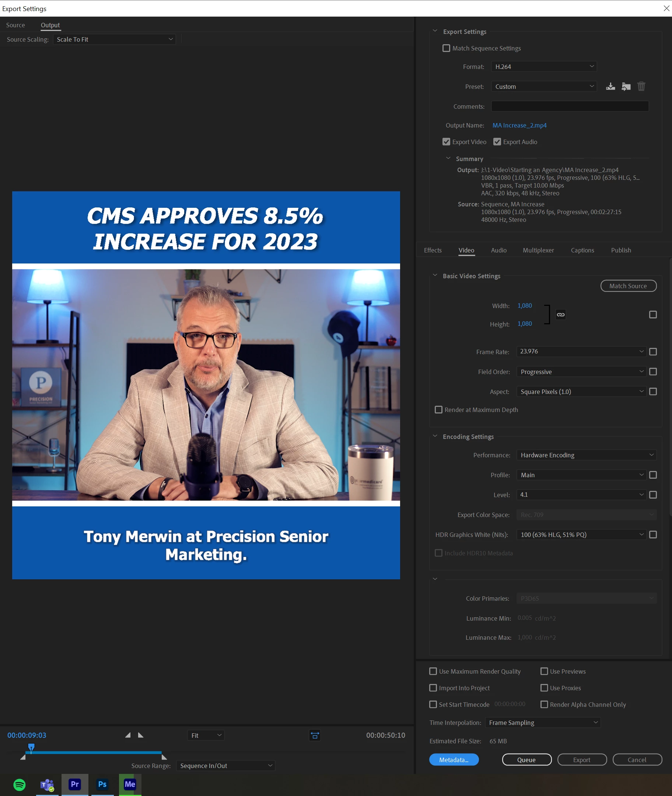Open the Source Scaling dropdown
This screenshot has width=672, height=796.
(114, 39)
